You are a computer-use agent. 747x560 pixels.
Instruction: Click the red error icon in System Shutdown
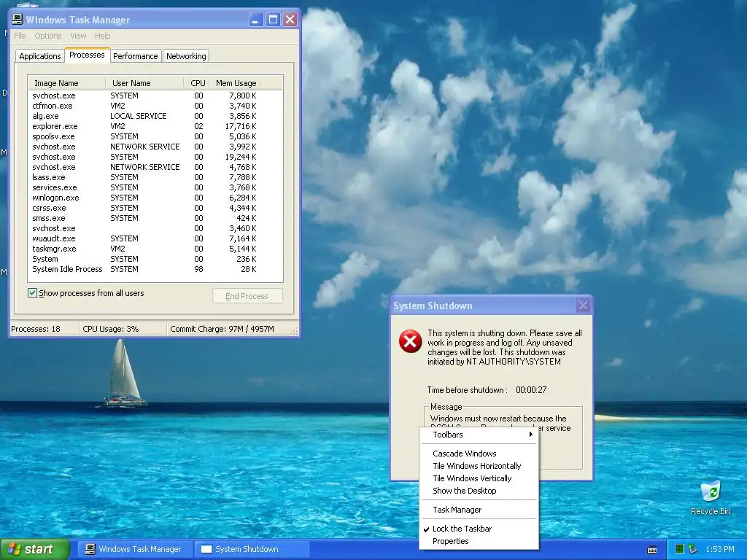(410, 341)
